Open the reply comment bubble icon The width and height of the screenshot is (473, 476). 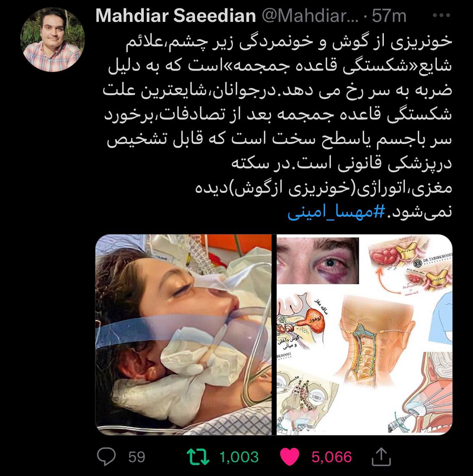click(106, 457)
